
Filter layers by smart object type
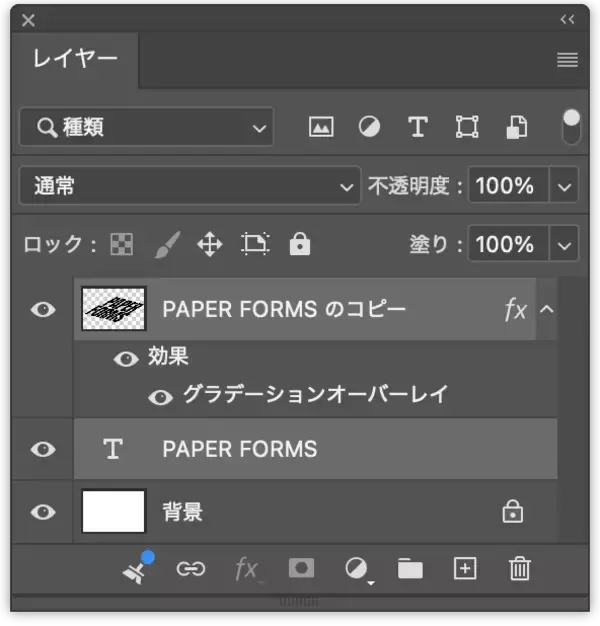[517, 127]
